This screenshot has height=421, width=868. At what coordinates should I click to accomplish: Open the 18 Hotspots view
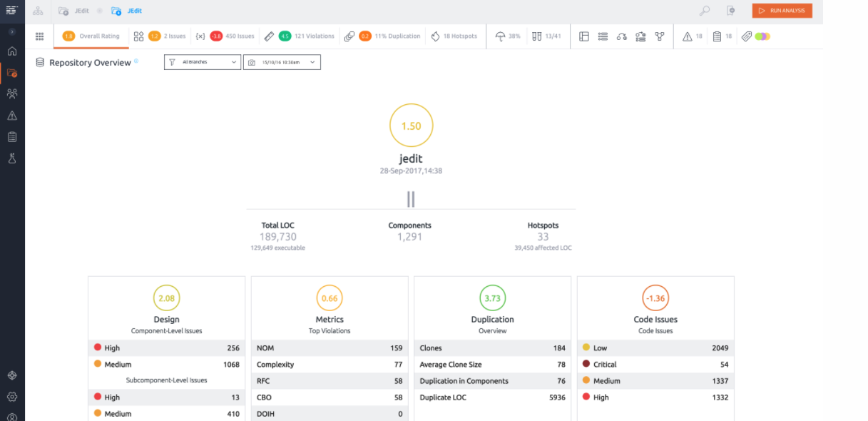[x=454, y=36]
